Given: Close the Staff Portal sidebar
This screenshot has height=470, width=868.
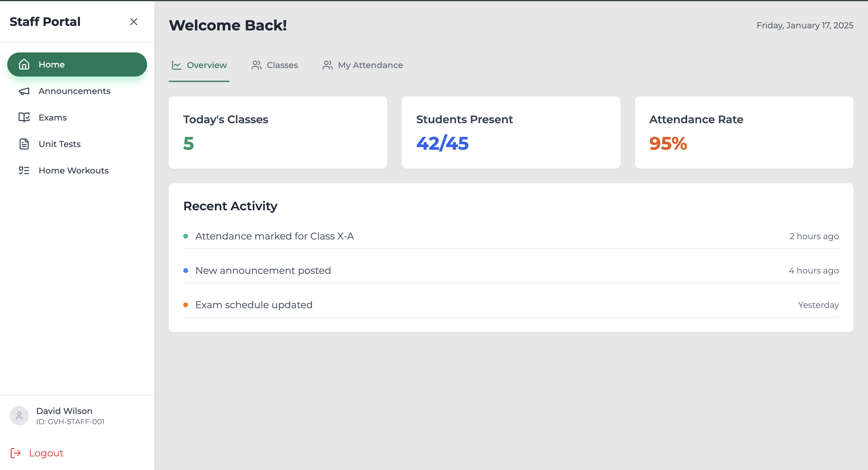Looking at the screenshot, I should (134, 22).
